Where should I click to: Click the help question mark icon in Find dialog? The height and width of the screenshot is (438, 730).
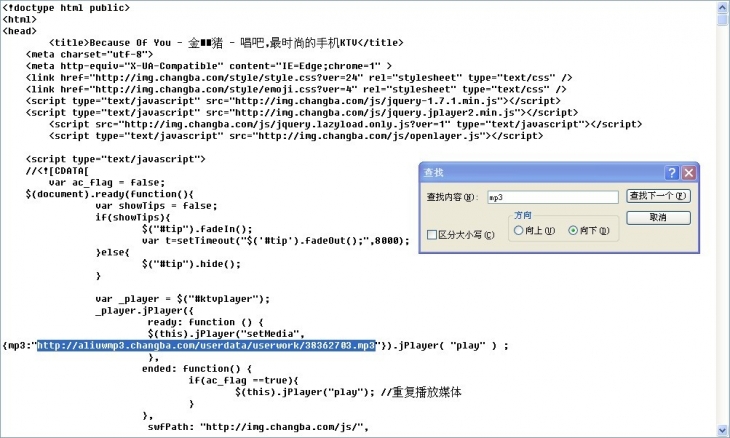(x=672, y=173)
